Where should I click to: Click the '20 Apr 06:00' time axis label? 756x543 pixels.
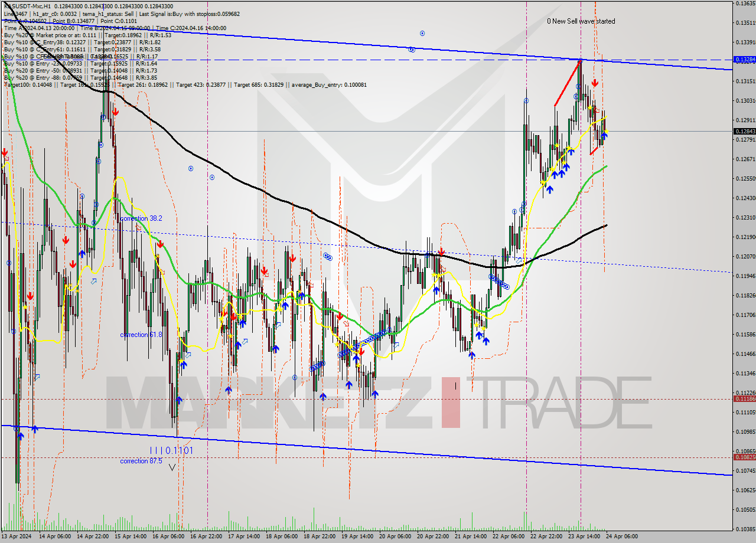pos(395,537)
